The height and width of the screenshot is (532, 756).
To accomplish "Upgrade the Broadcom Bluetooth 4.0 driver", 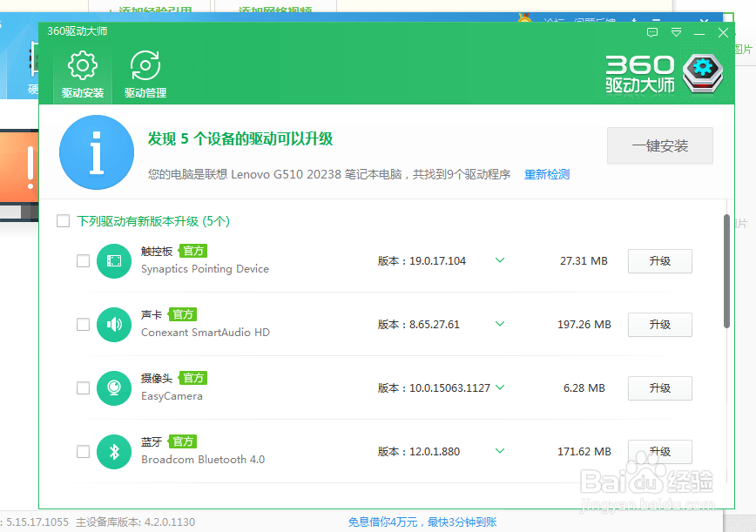I will coord(660,452).
